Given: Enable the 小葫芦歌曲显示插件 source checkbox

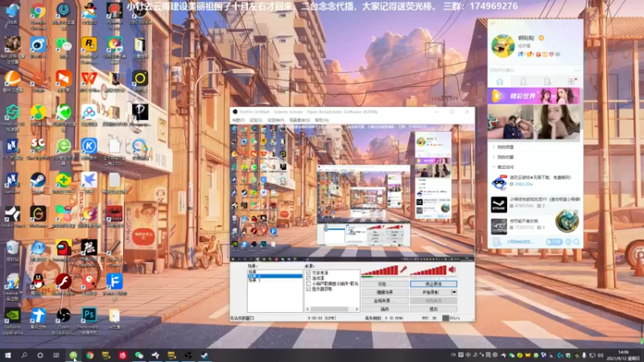Looking at the screenshot, I should (x=308, y=284).
